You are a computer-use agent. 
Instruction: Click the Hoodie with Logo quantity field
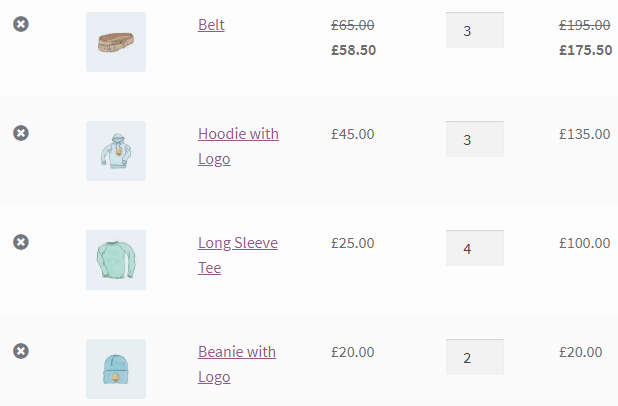(475, 139)
